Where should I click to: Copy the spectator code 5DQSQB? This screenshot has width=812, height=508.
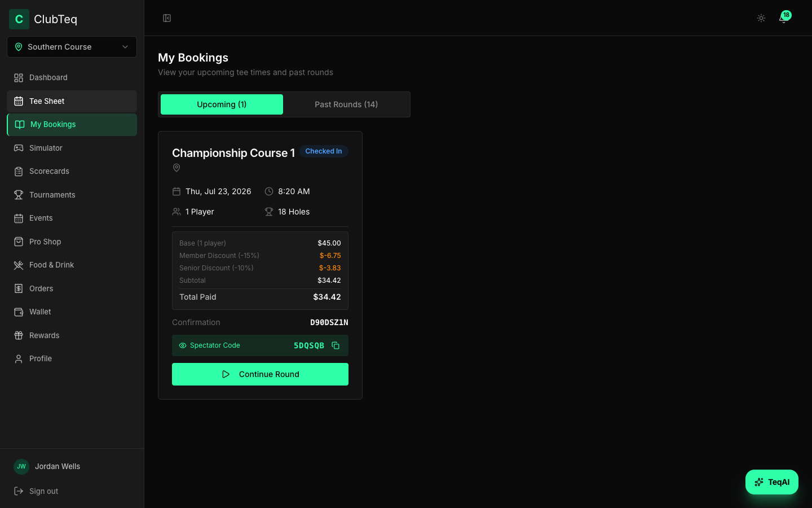click(x=336, y=345)
